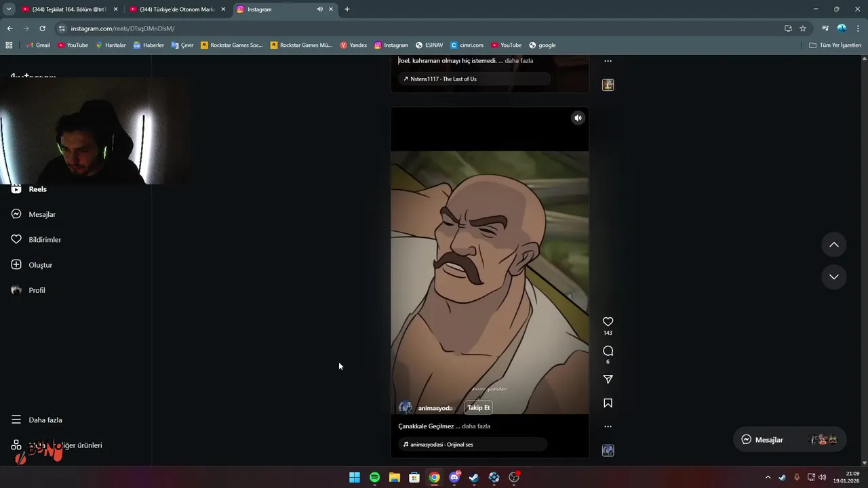The image size is (868, 488).
Task: Open the Haritalar bookmark
Action: (x=111, y=45)
